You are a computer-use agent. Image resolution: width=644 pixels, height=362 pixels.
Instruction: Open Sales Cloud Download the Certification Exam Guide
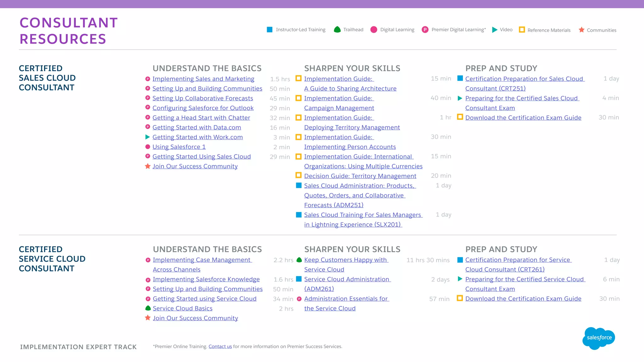point(523,118)
